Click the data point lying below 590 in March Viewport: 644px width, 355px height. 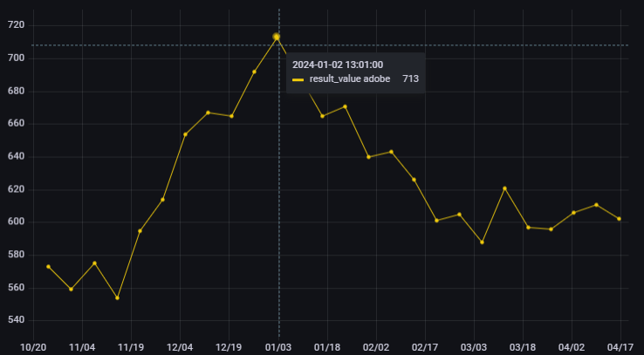click(x=483, y=242)
